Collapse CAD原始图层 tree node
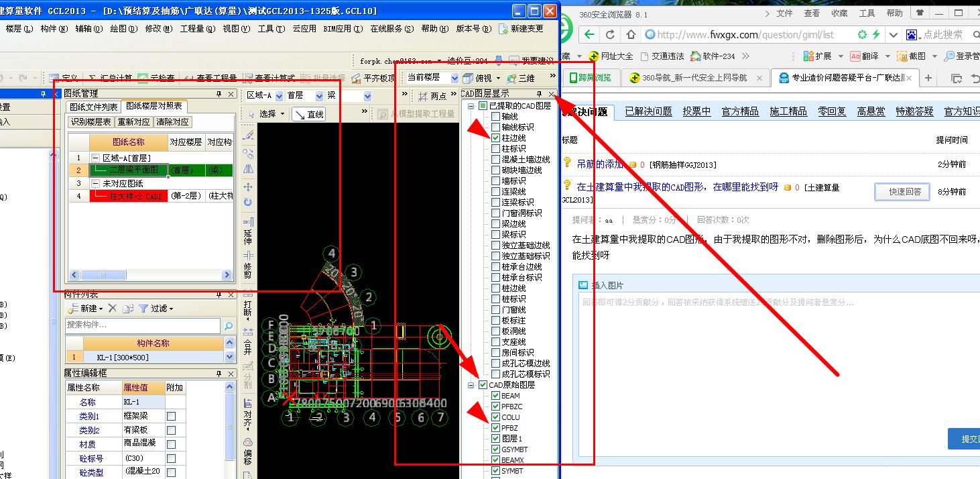The image size is (980, 479). pyautogui.click(x=471, y=385)
